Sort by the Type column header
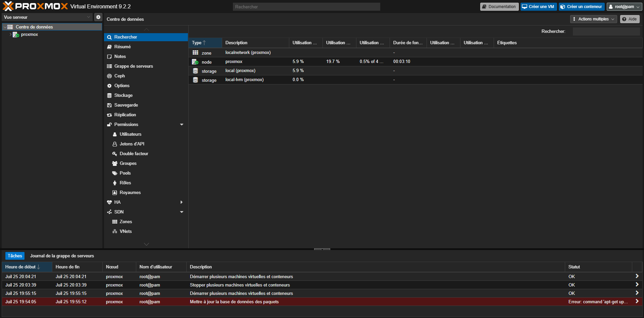Image resolution: width=644 pixels, height=318 pixels. tap(205, 43)
